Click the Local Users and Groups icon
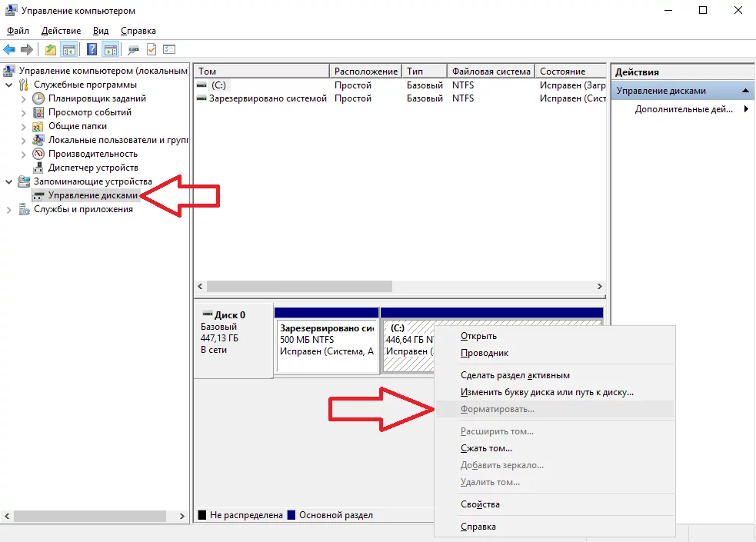756x542 pixels. [38, 140]
